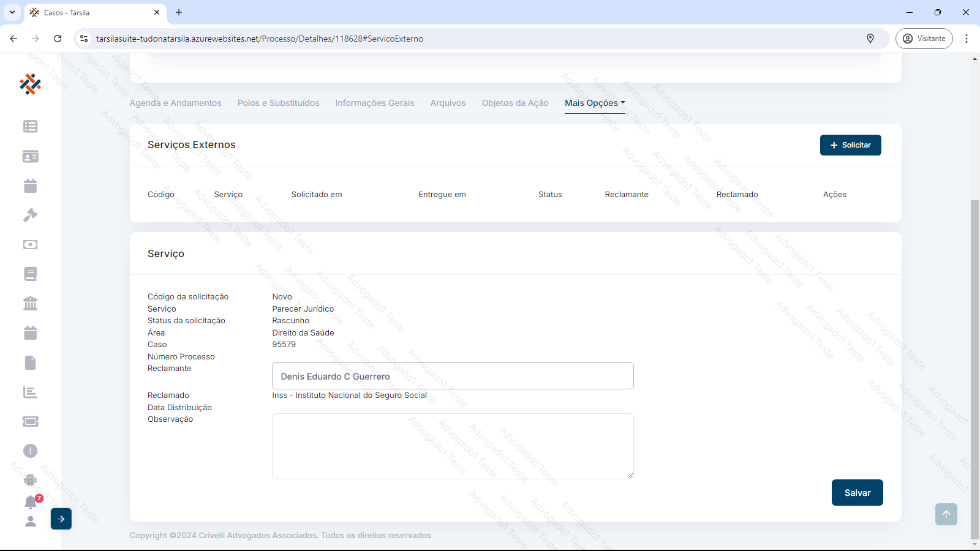Click the money bill sidebar icon
Screen dimensions: 980x551
(x=30, y=245)
